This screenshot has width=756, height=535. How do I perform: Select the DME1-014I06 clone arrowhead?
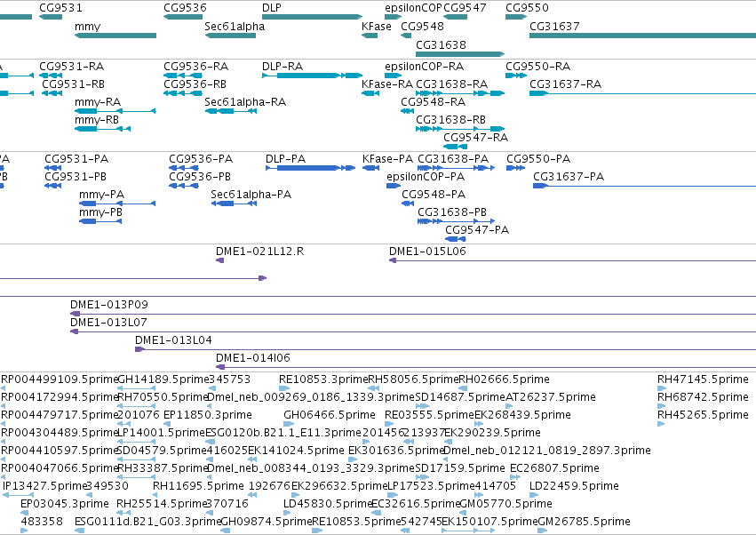219,368
